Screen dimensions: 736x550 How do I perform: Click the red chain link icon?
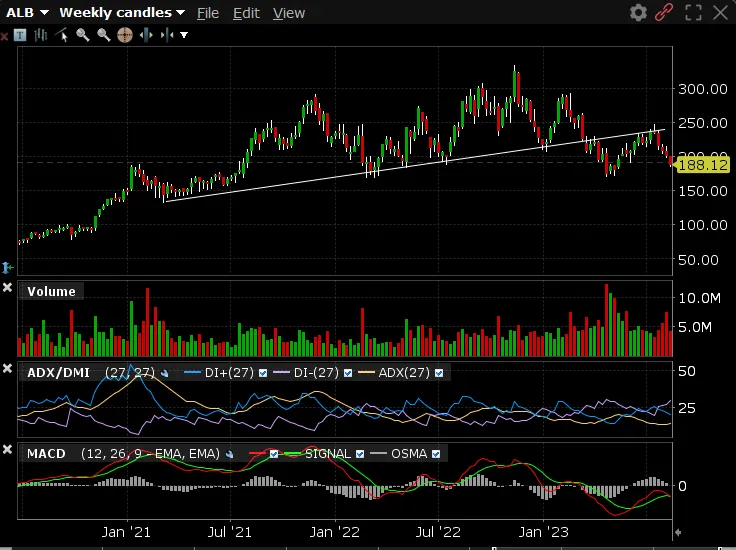[x=664, y=13]
